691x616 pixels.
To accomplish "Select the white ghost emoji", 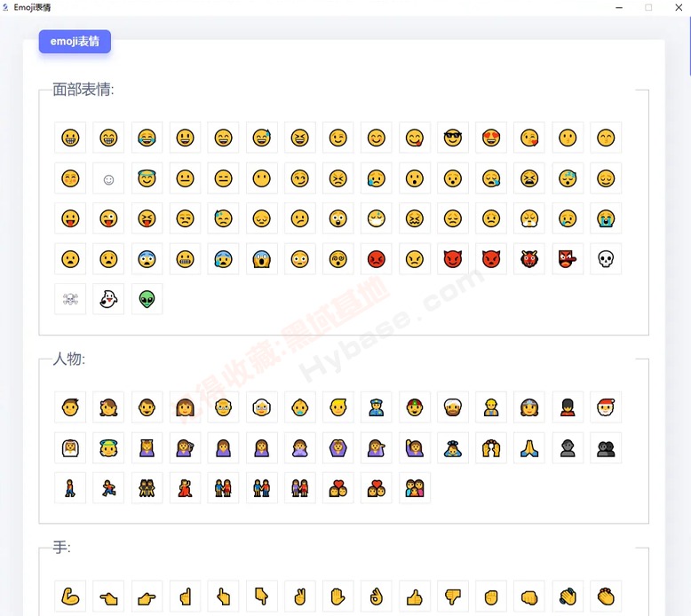I will point(108,299).
